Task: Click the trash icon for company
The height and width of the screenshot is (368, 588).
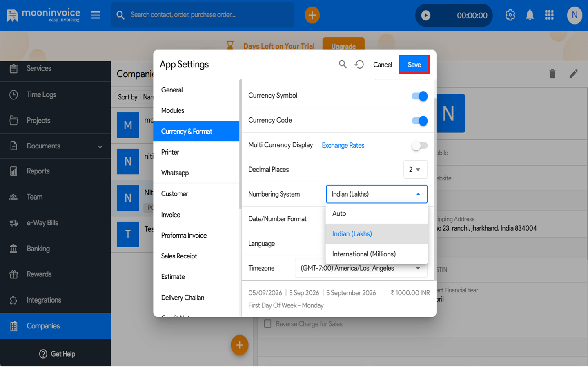Action: tap(552, 74)
